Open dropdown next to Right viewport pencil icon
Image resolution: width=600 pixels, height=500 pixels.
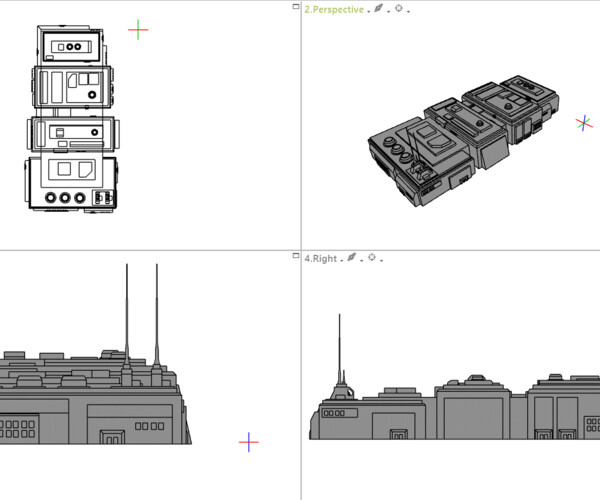tap(362, 261)
